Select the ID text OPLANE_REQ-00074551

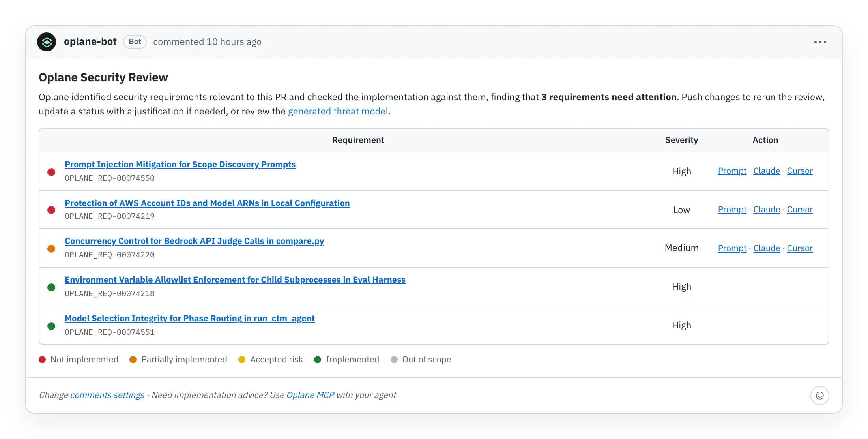click(x=110, y=332)
